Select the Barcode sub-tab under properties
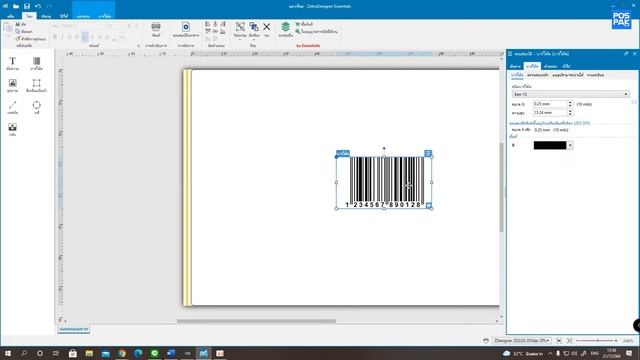 point(517,75)
